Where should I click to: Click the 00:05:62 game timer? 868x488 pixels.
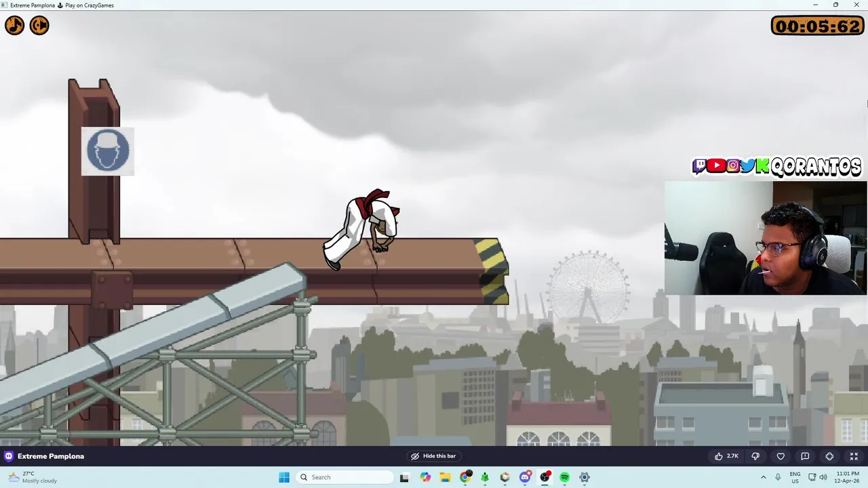(818, 26)
